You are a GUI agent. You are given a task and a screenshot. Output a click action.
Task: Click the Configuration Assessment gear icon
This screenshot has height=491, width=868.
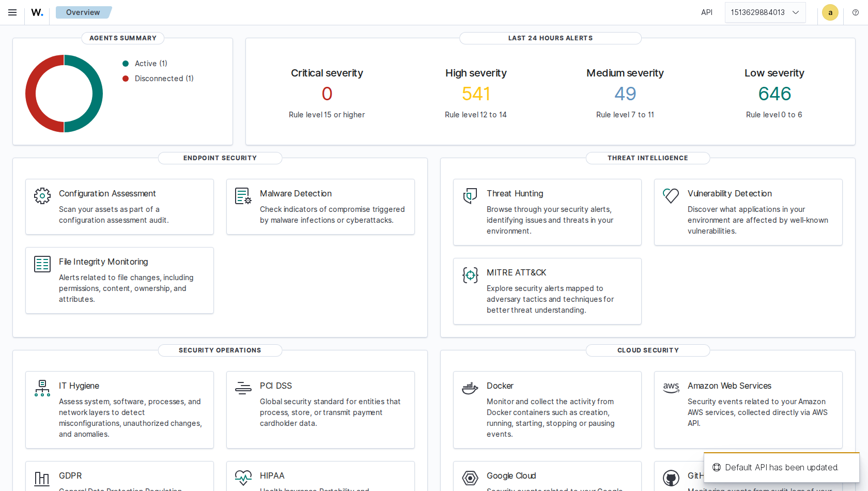pos(42,196)
